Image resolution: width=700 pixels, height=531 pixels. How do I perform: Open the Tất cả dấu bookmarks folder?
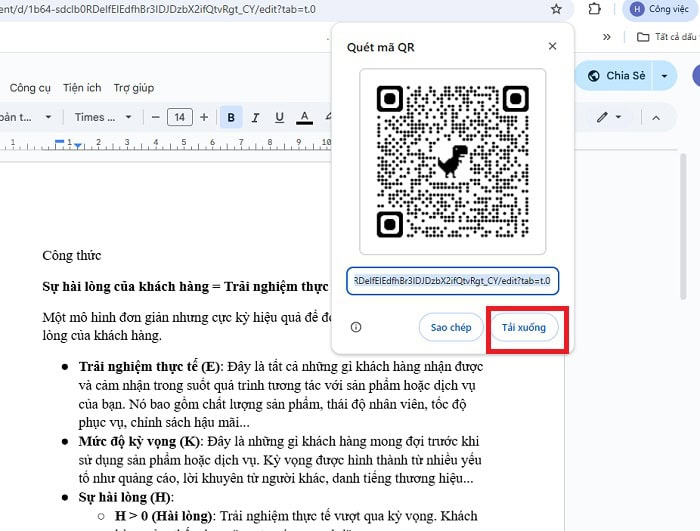(667, 37)
